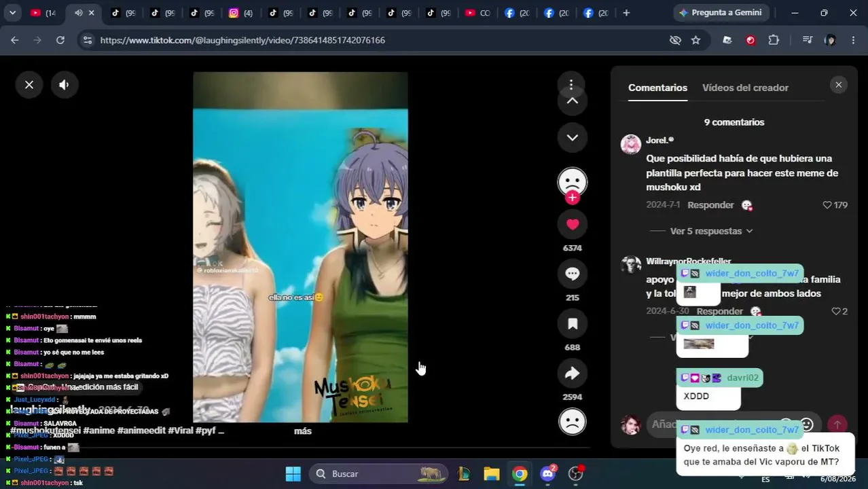Switch to Vídeos del creador tab

pos(745,88)
